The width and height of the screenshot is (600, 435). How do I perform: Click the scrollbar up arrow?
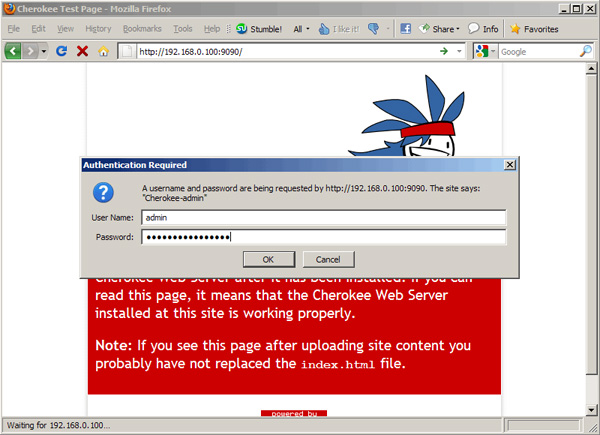[x=591, y=69]
